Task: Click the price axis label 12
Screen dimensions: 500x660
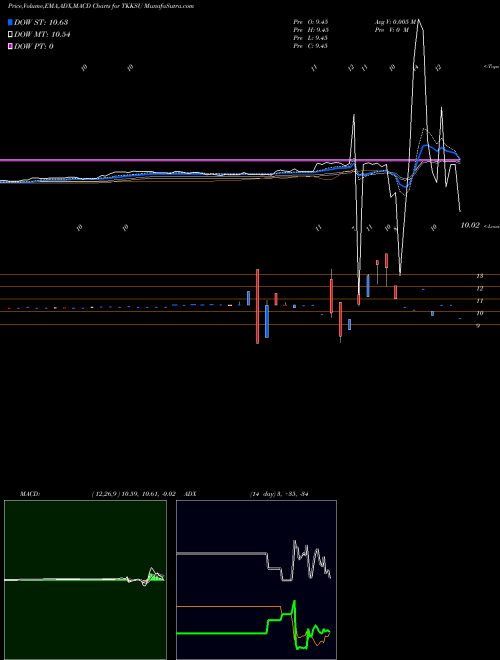Action: click(479, 289)
